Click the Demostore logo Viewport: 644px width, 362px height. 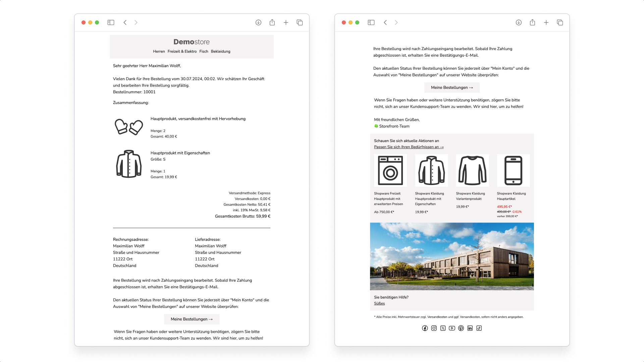[x=192, y=42]
